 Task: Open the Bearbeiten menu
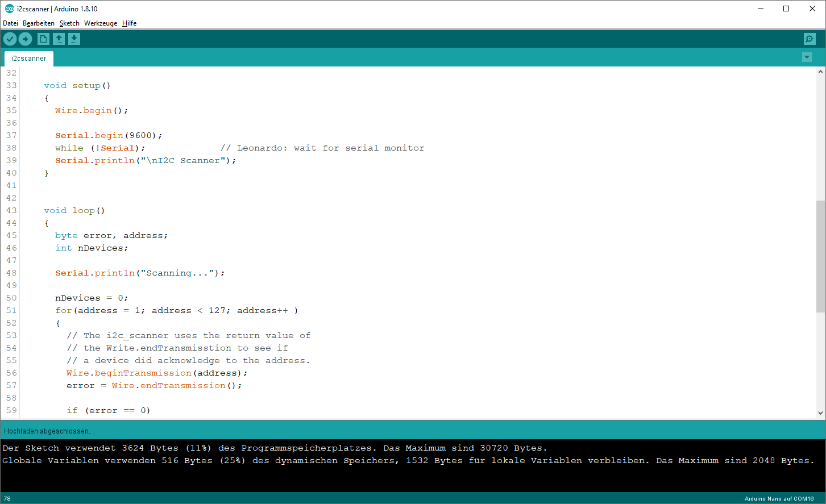pos(39,23)
